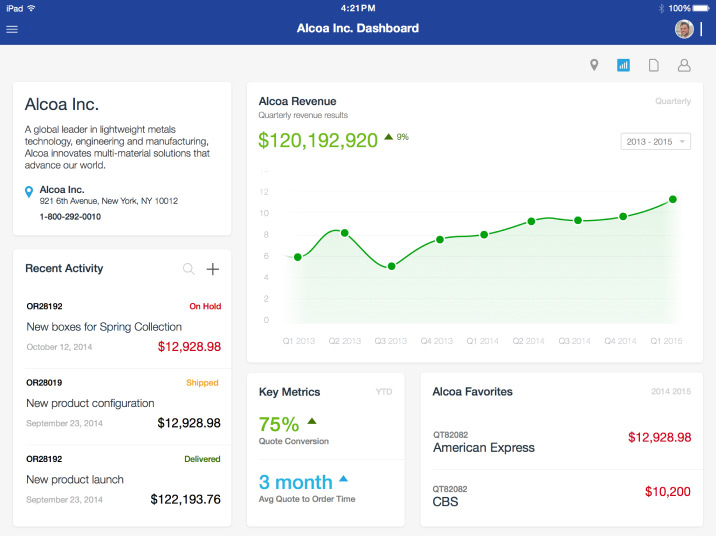Click the OR28019 order number
This screenshot has width=716, height=536.
[x=44, y=383]
